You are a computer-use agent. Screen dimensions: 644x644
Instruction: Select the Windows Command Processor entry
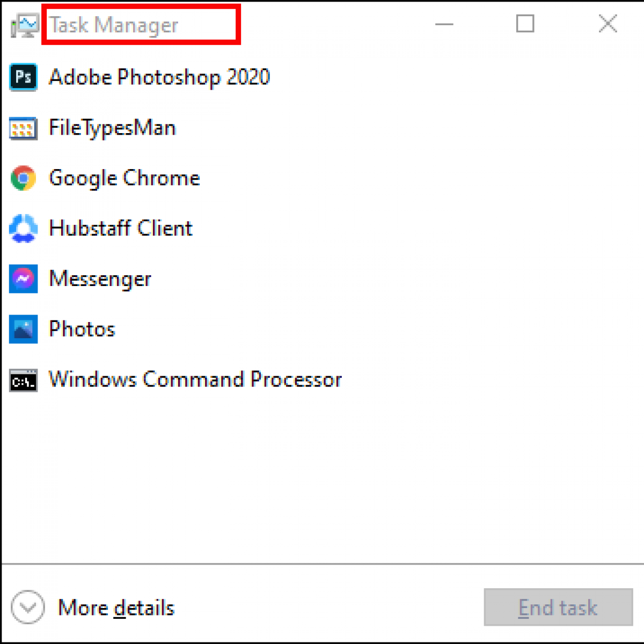pyautogui.click(x=195, y=380)
